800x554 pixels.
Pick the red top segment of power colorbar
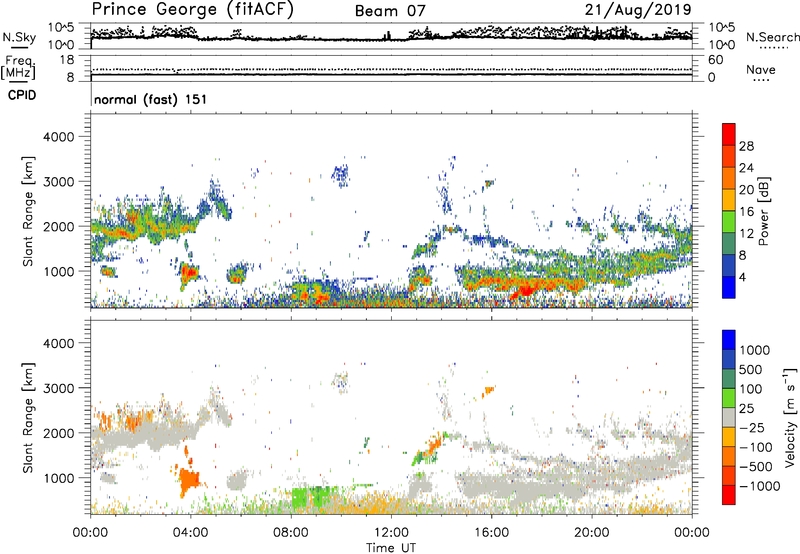click(729, 134)
